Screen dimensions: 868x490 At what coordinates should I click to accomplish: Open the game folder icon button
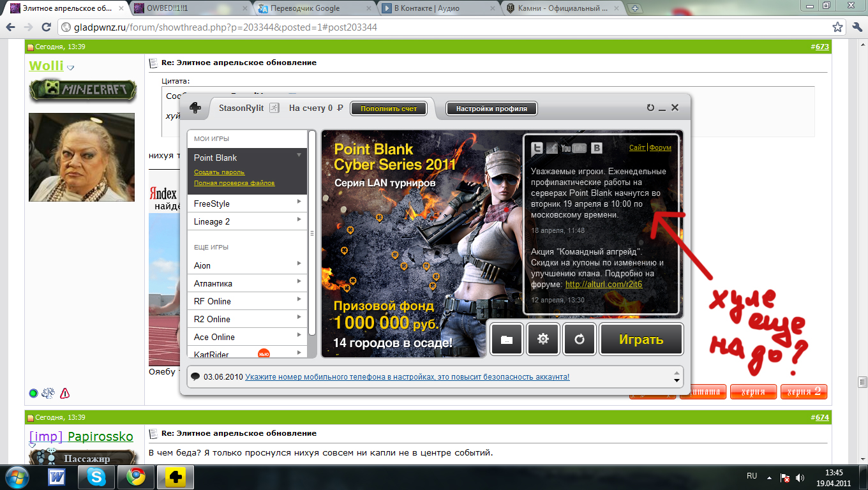pyautogui.click(x=506, y=339)
